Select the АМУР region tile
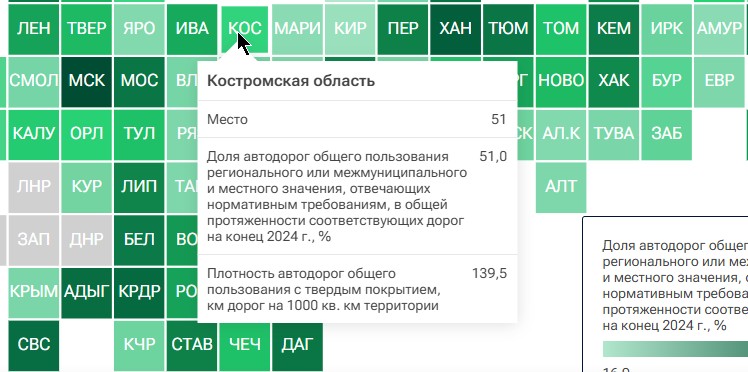 click(x=719, y=29)
